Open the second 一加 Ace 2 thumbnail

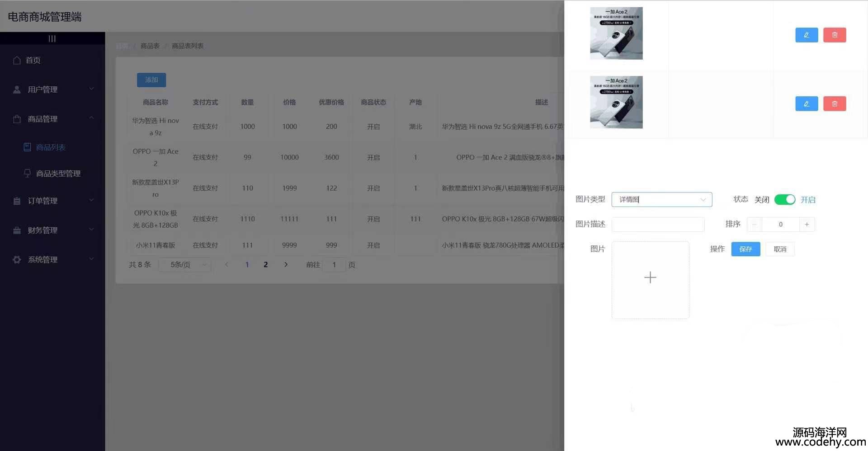[616, 102]
